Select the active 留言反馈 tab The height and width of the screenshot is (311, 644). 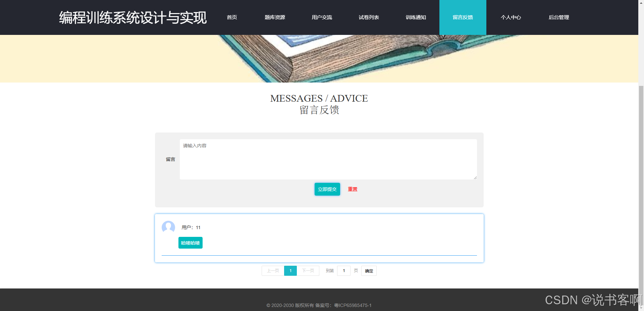coord(463,17)
